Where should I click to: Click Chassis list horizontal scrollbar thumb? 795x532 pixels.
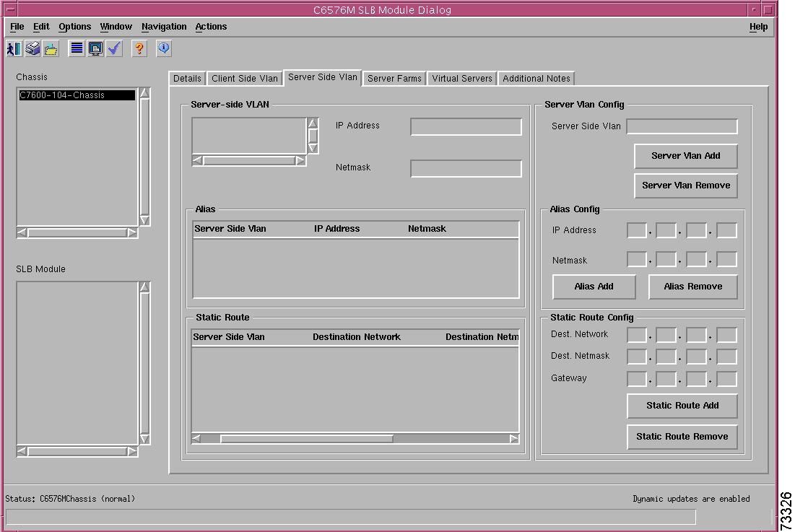pos(77,232)
